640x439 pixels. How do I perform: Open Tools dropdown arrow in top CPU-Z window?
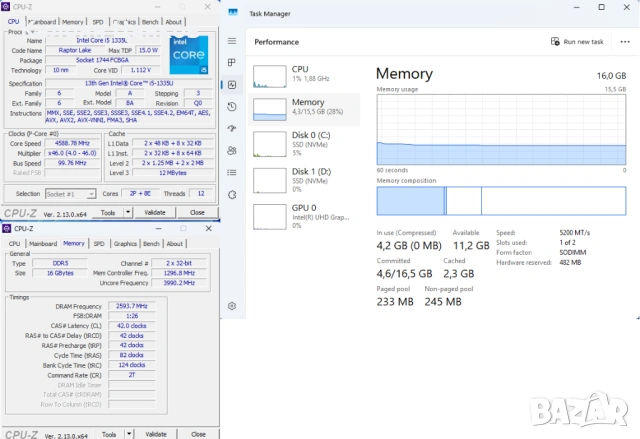pyautogui.click(x=126, y=212)
